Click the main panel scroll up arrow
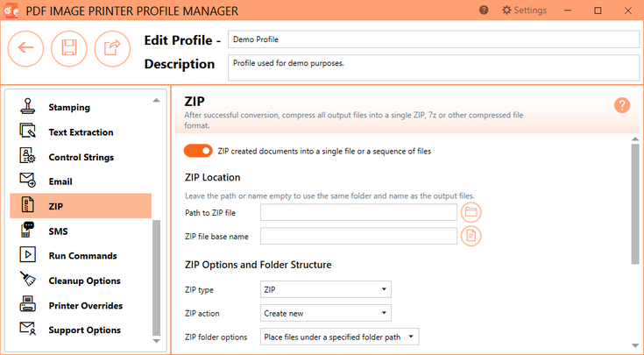Image resolution: width=644 pixels, height=355 pixels. tap(635, 139)
